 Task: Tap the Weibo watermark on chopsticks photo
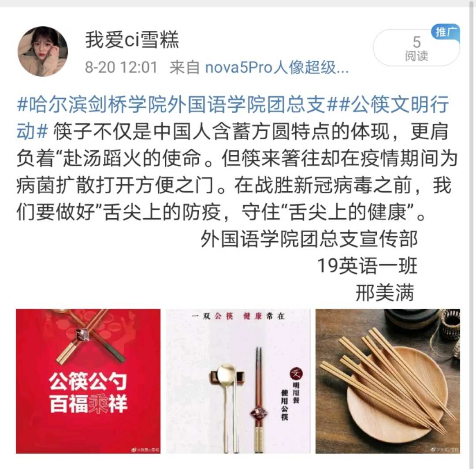(x=445, y=450)
